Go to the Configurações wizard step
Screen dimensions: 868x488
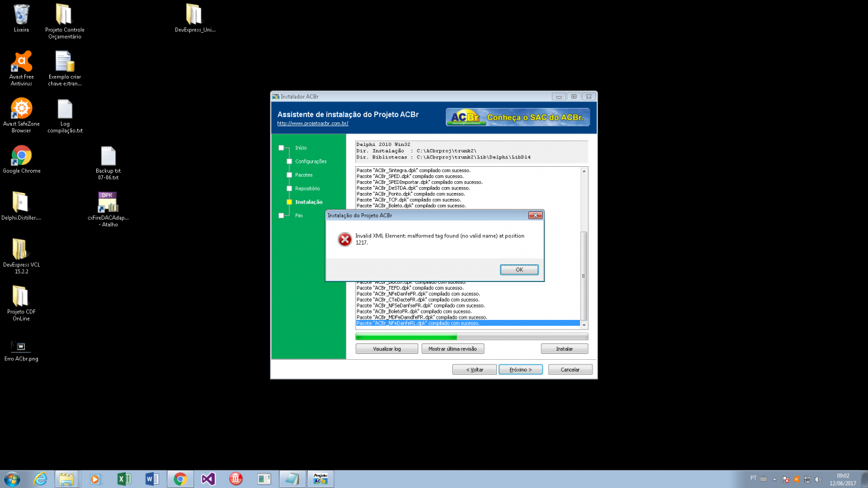coord(310,162)
